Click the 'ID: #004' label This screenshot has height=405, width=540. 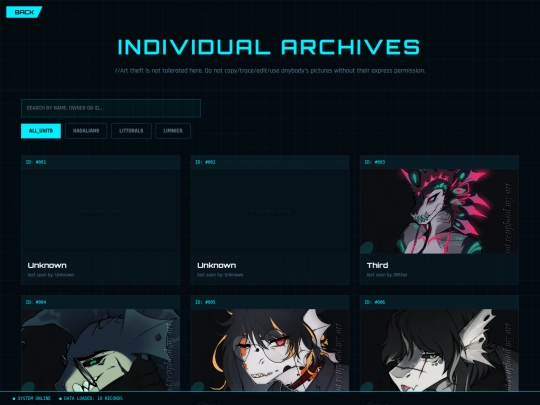pos(36,302)
